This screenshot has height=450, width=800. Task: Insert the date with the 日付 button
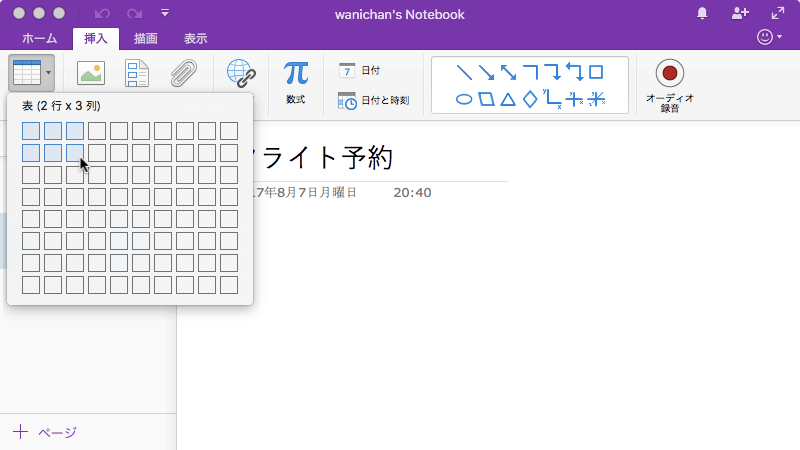(360, 70)
